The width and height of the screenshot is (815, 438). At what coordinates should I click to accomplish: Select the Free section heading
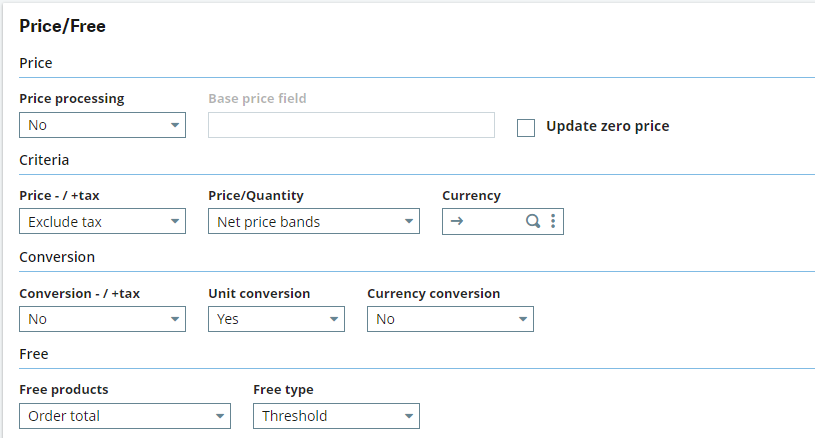(x=34, y=354)
